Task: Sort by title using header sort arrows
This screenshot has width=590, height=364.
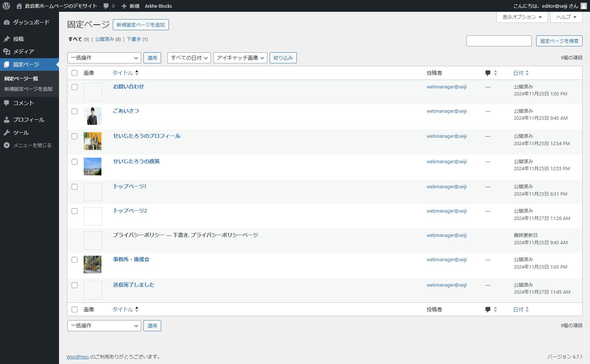Action: point(137,73)
